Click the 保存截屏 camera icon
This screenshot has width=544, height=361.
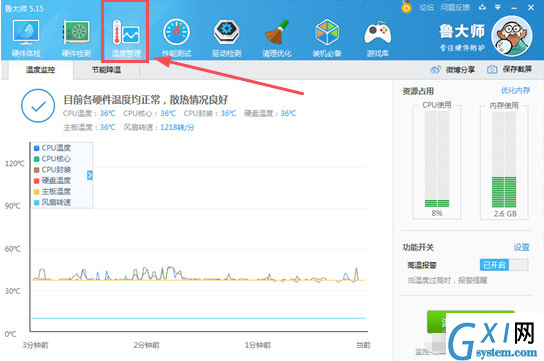(492, 70)
